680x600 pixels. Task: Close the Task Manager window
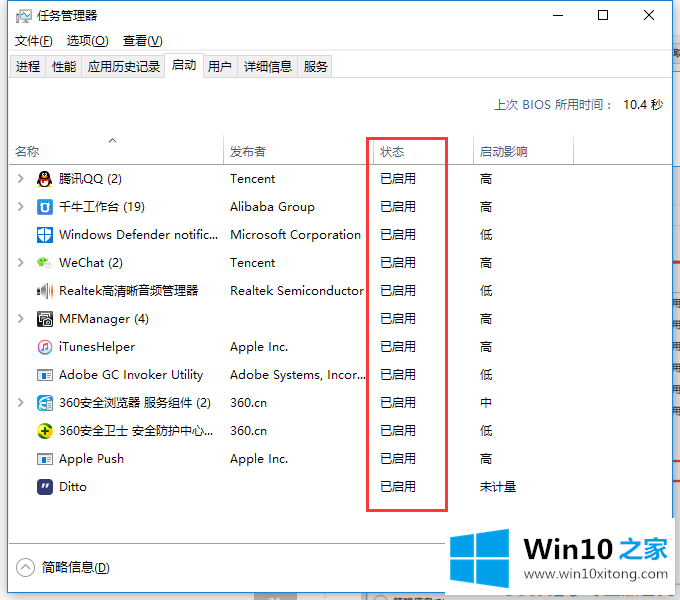point(649,16)
